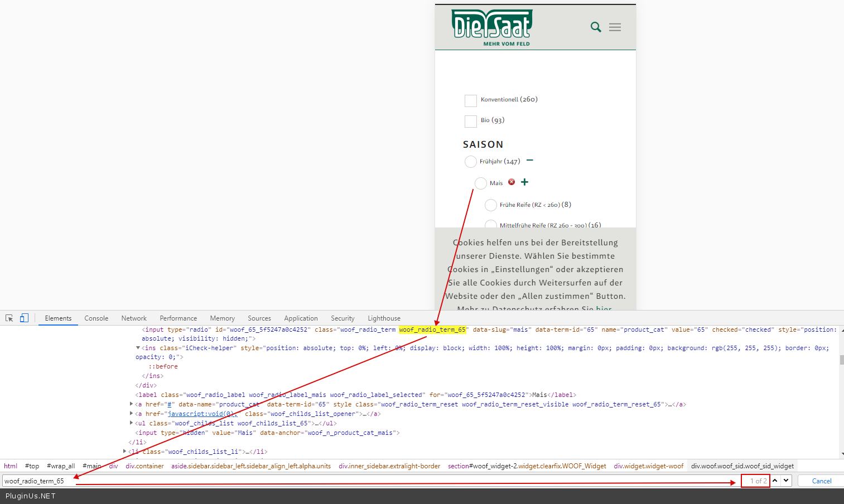This screenshot has height=504, width=844.
Task: Switch to the Console tab
Action: click(x=96, y=318)
